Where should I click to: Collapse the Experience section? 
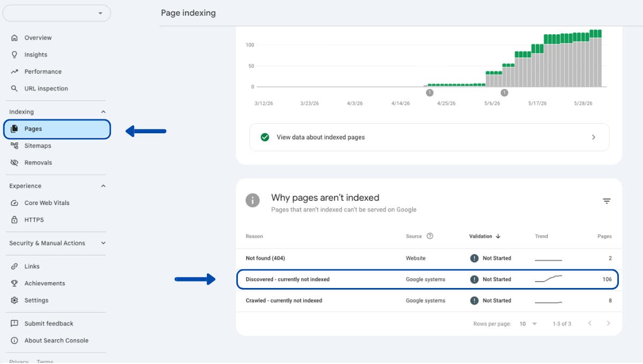click(103, 186)
